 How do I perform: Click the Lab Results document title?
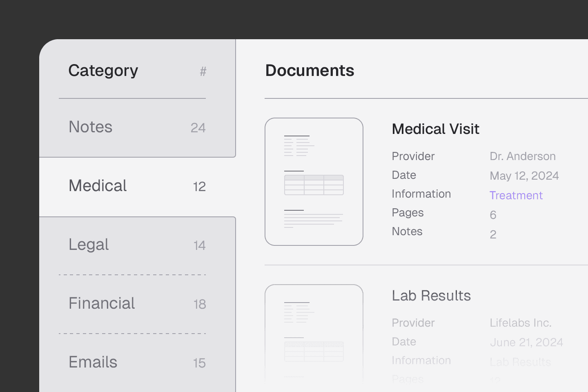[431, 296]
